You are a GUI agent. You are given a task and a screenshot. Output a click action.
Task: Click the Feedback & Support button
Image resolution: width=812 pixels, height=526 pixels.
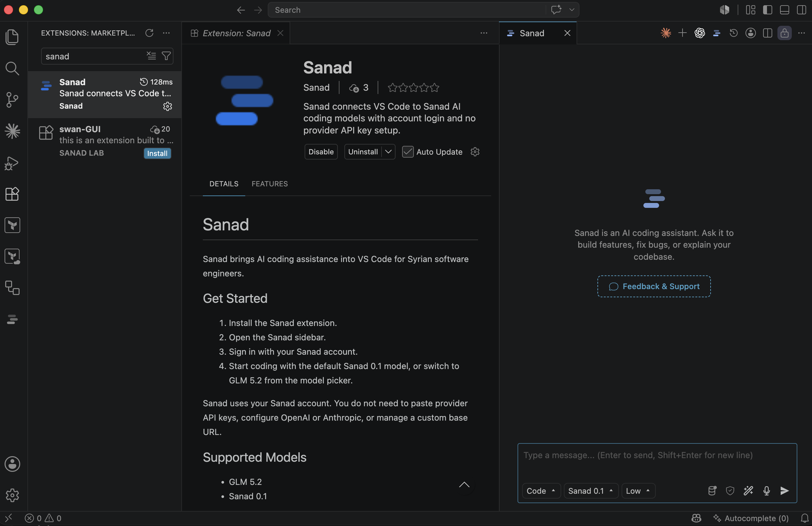tap(654, 286)
